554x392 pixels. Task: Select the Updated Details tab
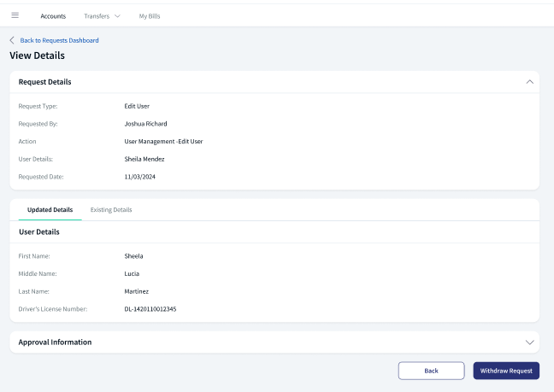coord(50,209)
